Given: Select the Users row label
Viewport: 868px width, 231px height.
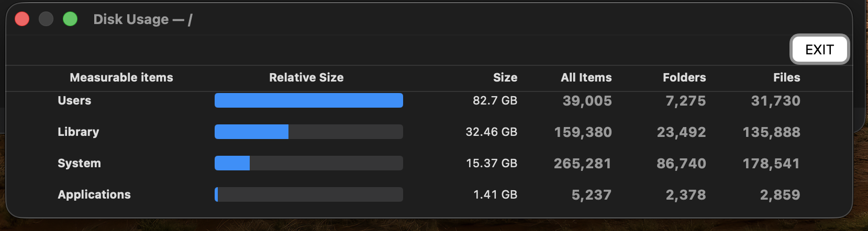Looking at the screenshot, I should [74, 100].
